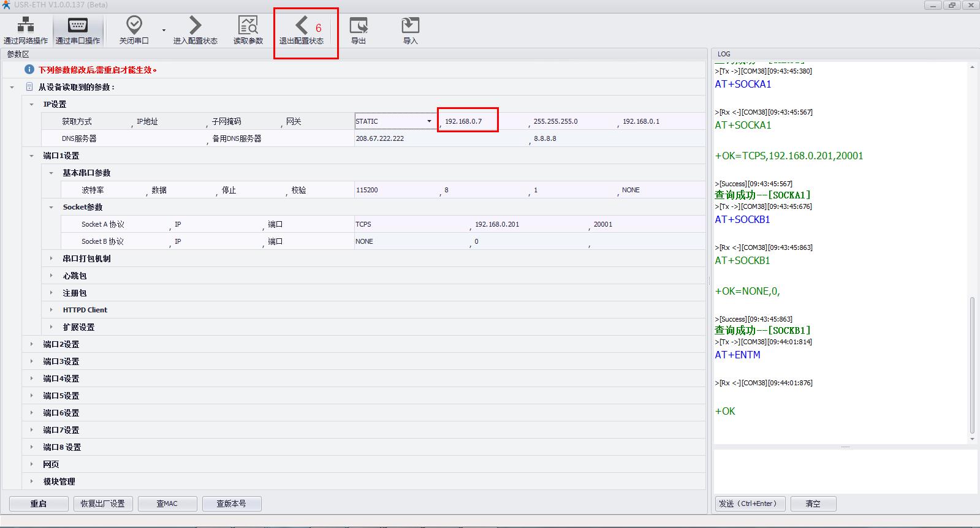Click the 导入 import icon
Screen dimensions: 980x528
(410, 29)
